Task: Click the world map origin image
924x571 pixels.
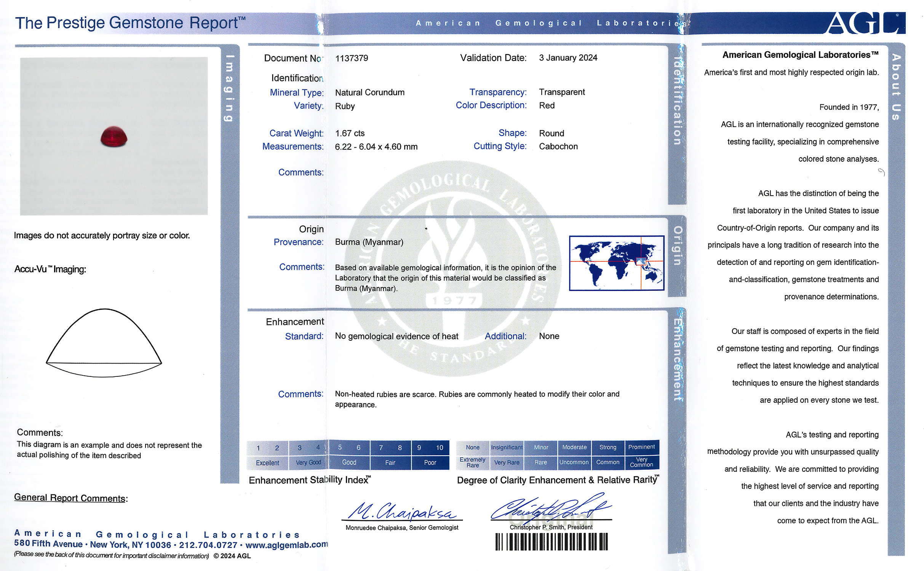Action: (x=617, y=263)
